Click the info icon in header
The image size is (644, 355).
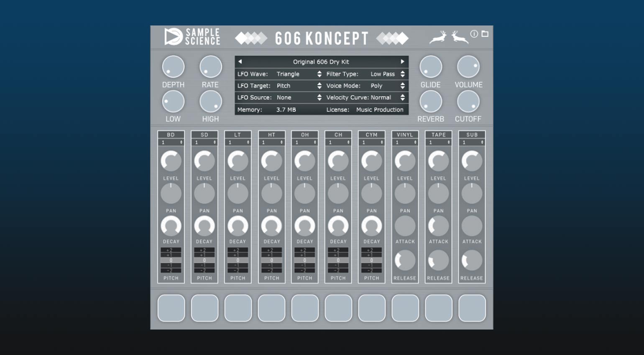[474, 34]
